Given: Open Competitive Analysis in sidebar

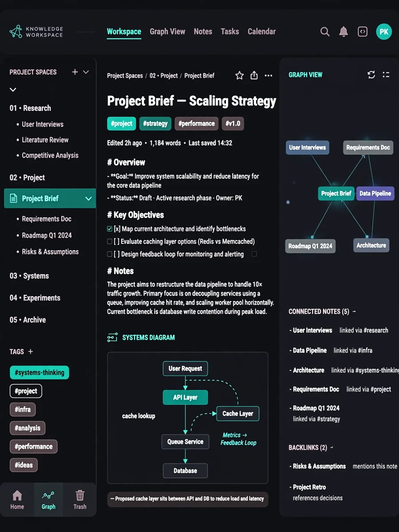Looking at the screenshot, I should point(50,155).
